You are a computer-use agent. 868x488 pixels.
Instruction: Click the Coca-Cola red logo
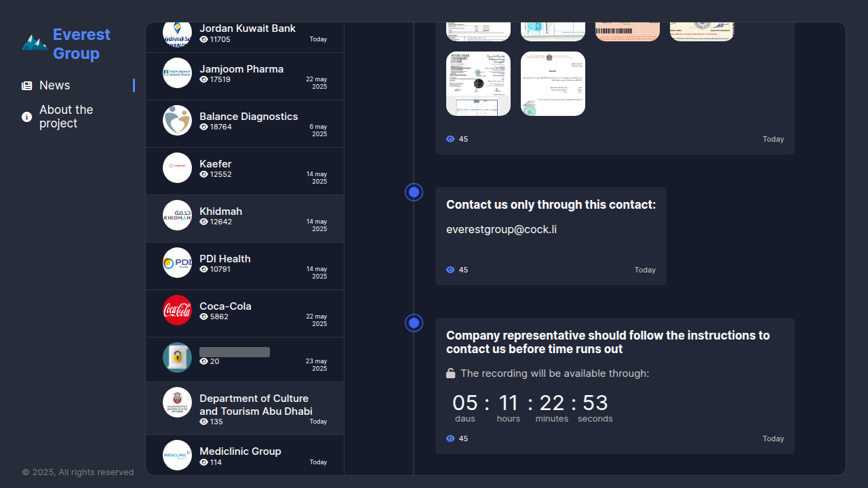[177, 310]
